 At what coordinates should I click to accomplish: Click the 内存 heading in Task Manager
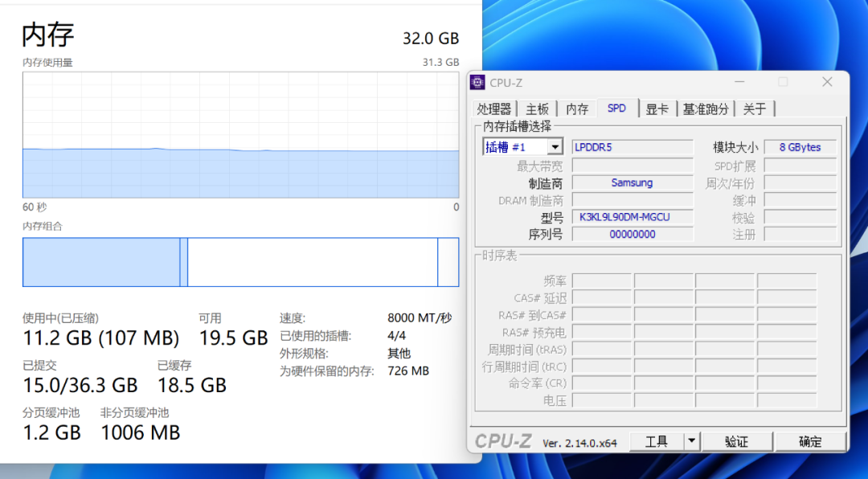(48, 35)
